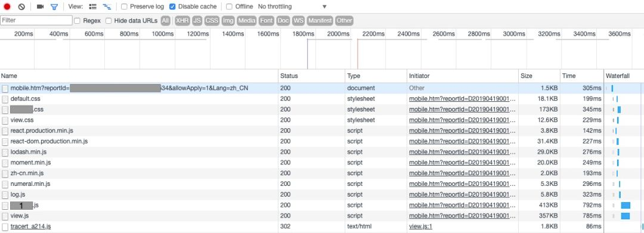The image size is (644, 233).
Task: Stop recording with the red record button
Action: (x=7, y=7)
